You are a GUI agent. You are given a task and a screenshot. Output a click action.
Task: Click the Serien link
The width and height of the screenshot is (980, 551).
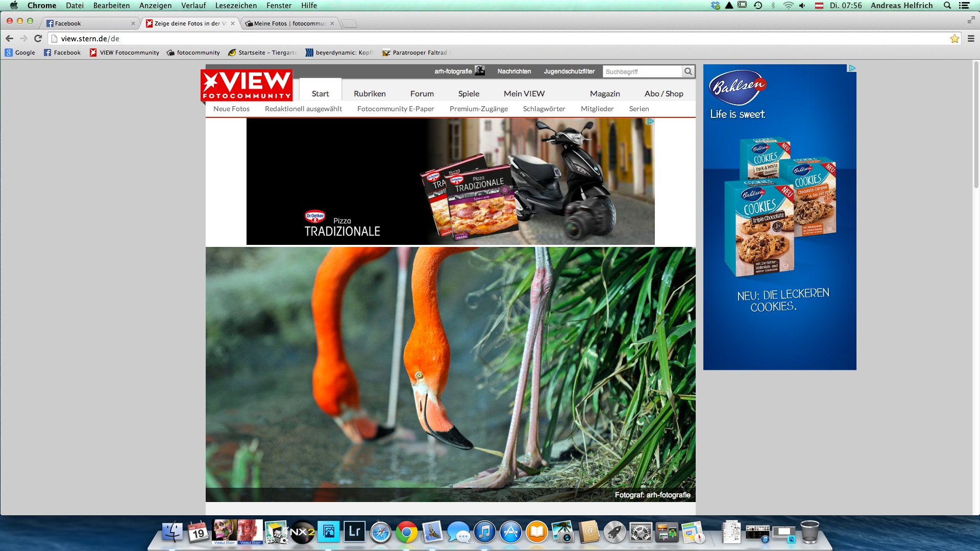click(639, 109)
